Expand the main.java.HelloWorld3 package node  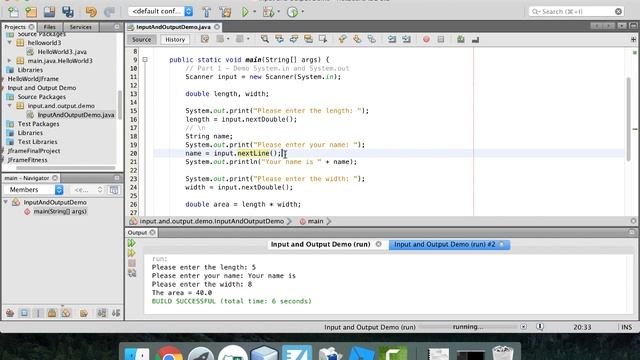tap(10, 60)
